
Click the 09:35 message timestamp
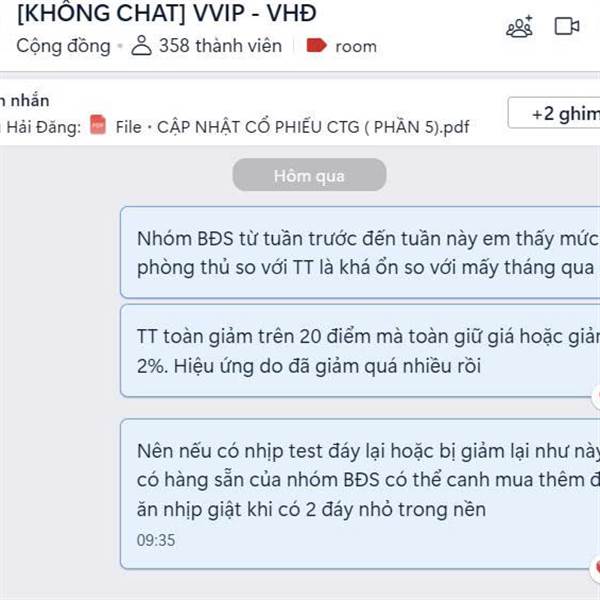pos(156,540)
